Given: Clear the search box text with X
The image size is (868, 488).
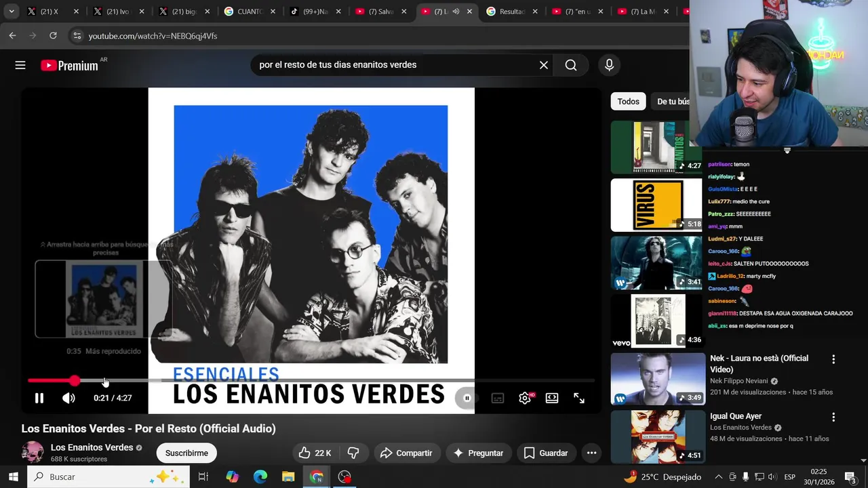Looking at the screenshot, I should 544,65.
